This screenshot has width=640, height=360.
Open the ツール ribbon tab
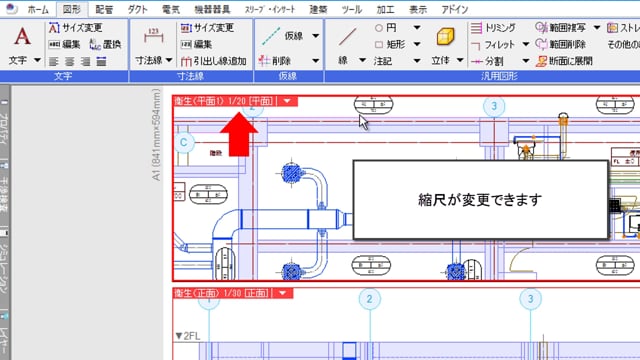[351, 9]
